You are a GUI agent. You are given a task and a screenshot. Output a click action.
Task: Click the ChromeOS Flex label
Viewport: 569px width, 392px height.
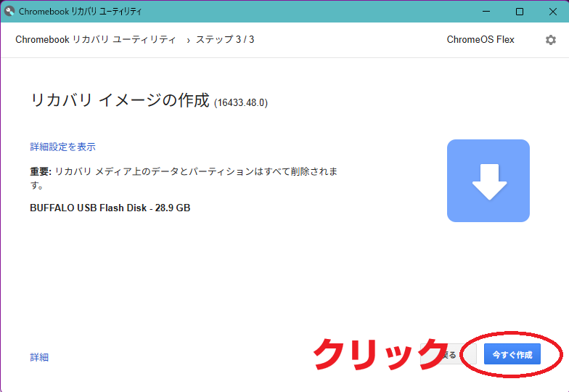480,40
